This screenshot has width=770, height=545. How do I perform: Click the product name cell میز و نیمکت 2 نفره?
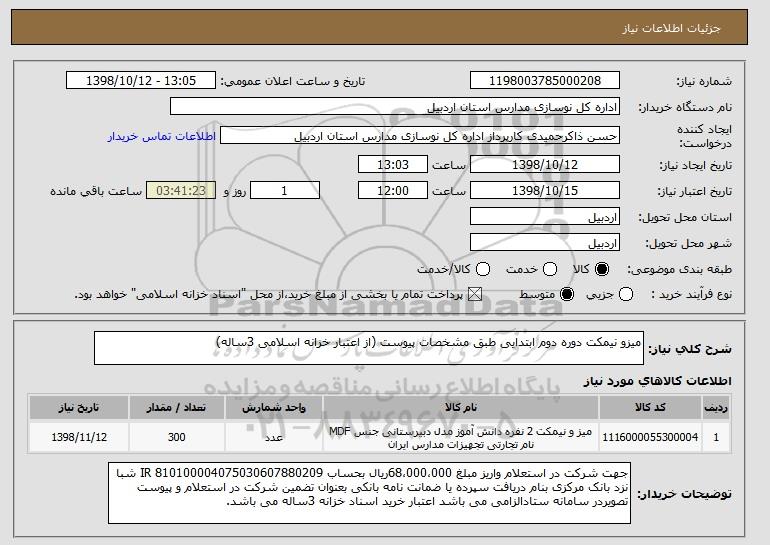[x=461, y=437]
